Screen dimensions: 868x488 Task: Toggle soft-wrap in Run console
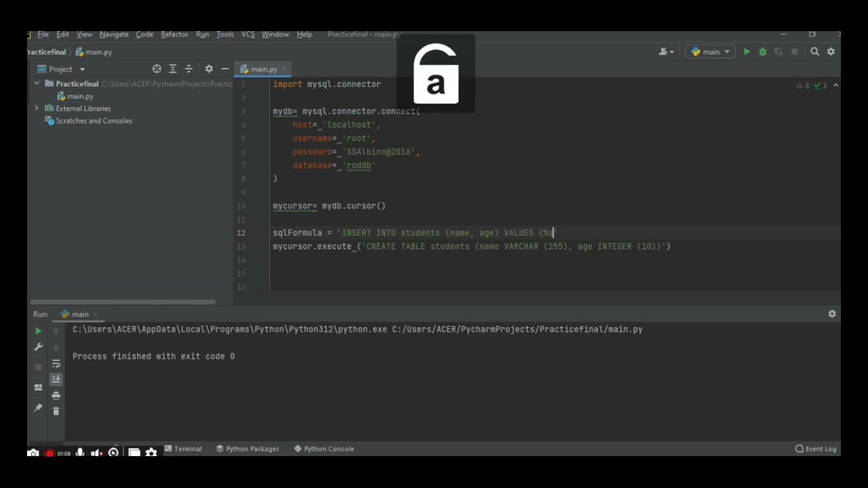(56, 363)
